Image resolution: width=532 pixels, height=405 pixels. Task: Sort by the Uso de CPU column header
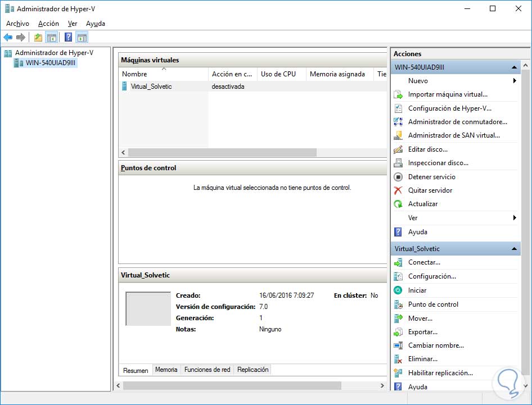(x=281, y=74)
